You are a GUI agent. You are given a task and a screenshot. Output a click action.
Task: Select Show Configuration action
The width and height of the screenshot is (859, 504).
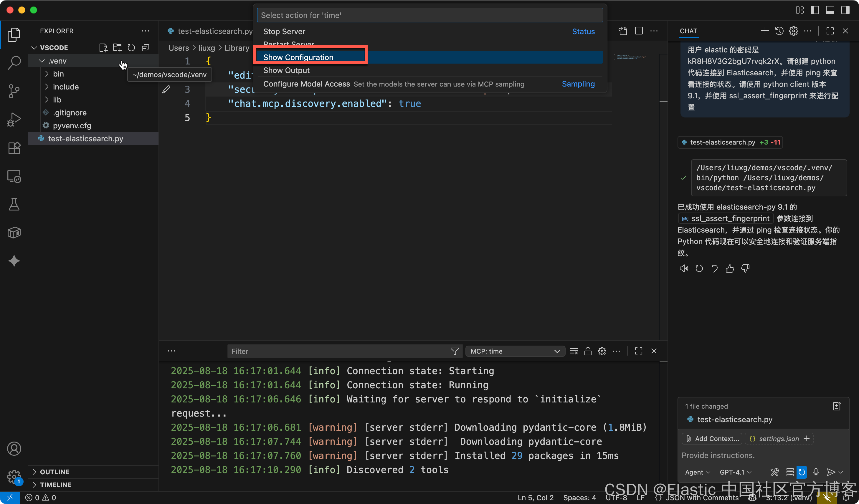[x=429, y=57]
